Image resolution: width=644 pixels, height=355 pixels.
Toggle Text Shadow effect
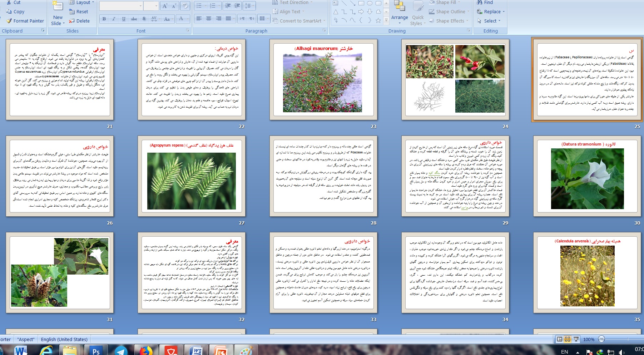click(144, 19)
